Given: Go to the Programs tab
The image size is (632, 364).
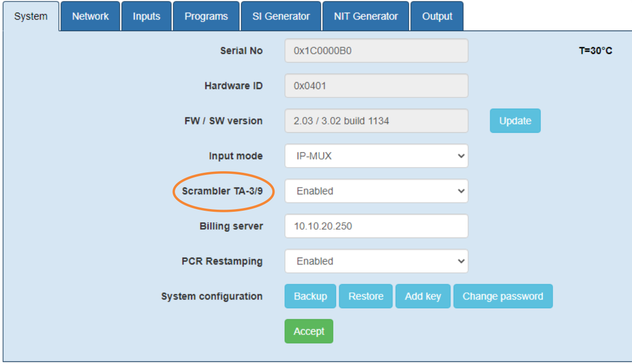Looking at the screenshot, I should (206, 16).
